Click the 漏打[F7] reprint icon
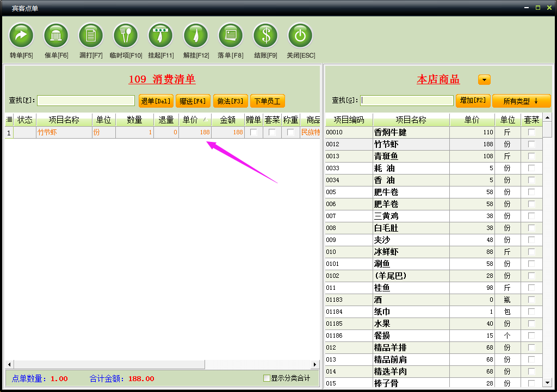The width and height of the screenshot is (557, 392). point(91,35)
